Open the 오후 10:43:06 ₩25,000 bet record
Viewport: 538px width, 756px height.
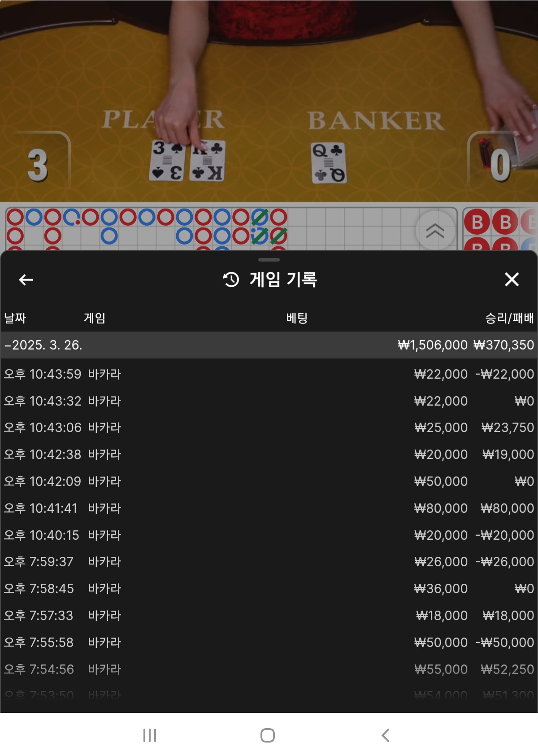(269, 428)
